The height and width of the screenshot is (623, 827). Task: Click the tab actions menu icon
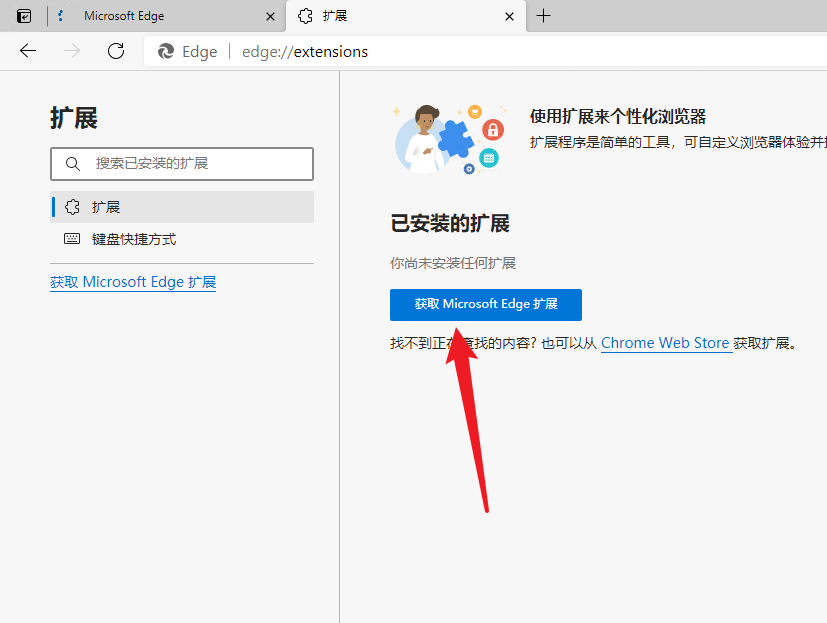pyautogui.click(x=24, y=16)
